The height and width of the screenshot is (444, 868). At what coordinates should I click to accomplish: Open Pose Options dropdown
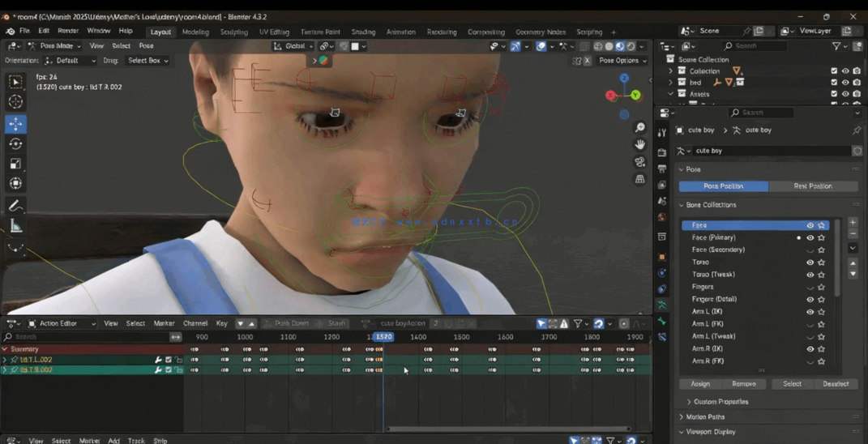(622, 60)
